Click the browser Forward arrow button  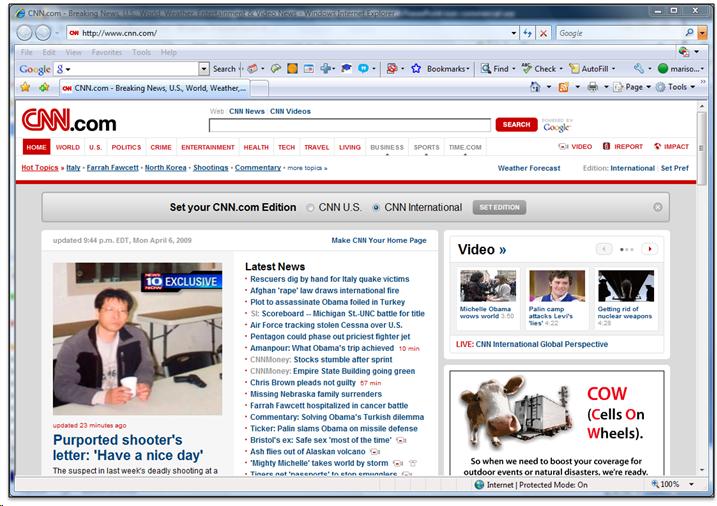(x=43, y=32)
